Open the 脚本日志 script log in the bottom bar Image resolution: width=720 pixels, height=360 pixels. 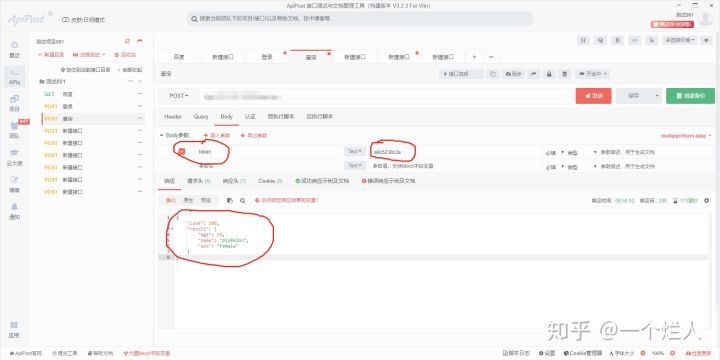(516, 353)
